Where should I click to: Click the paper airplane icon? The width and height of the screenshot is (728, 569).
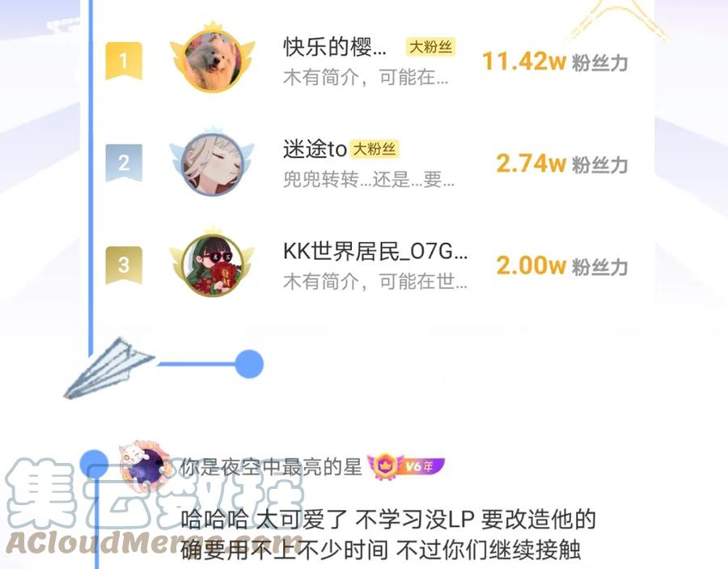(x=108, y=368)
